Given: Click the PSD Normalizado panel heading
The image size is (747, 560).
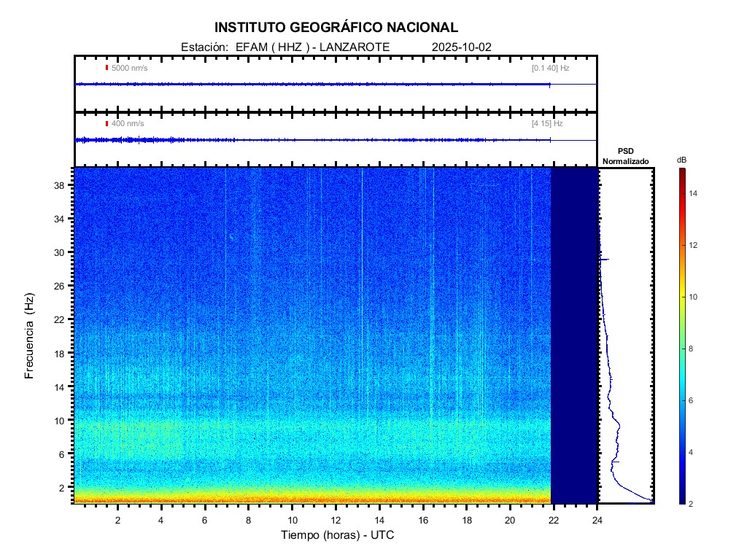Looking at the screenshot, I should click(x=625, y=157).
